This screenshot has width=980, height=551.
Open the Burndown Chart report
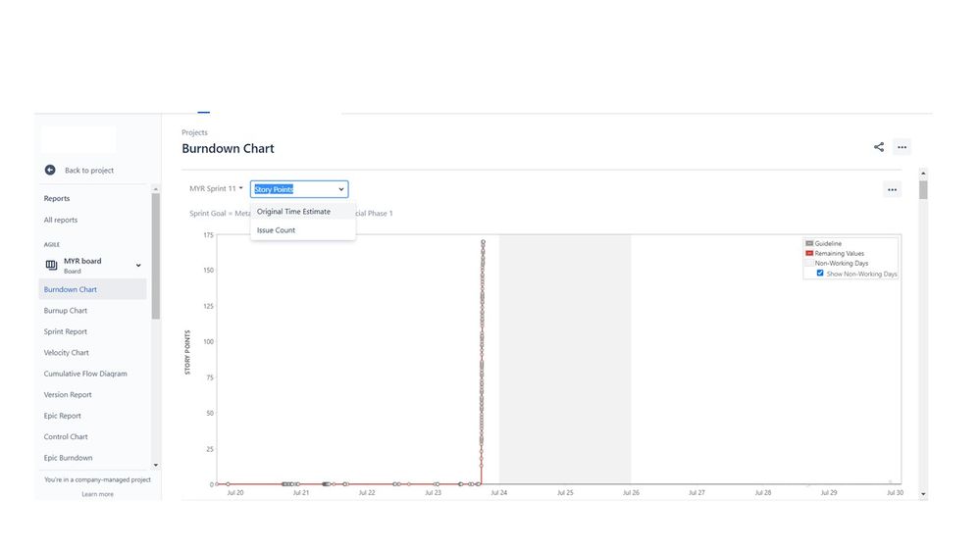[x=92, y=289]
